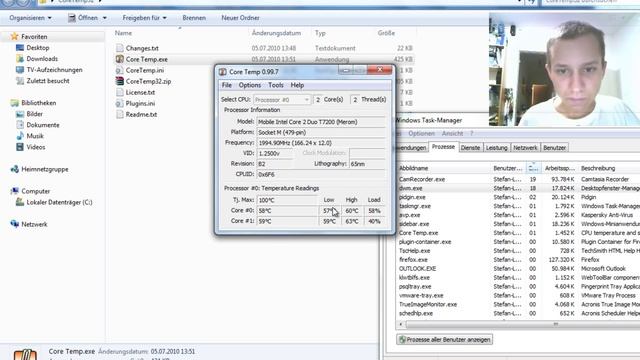Click Prozesse aller Benutzer anzeigen button
Viewport: 640px width, 360px height.
click(444, 340)
